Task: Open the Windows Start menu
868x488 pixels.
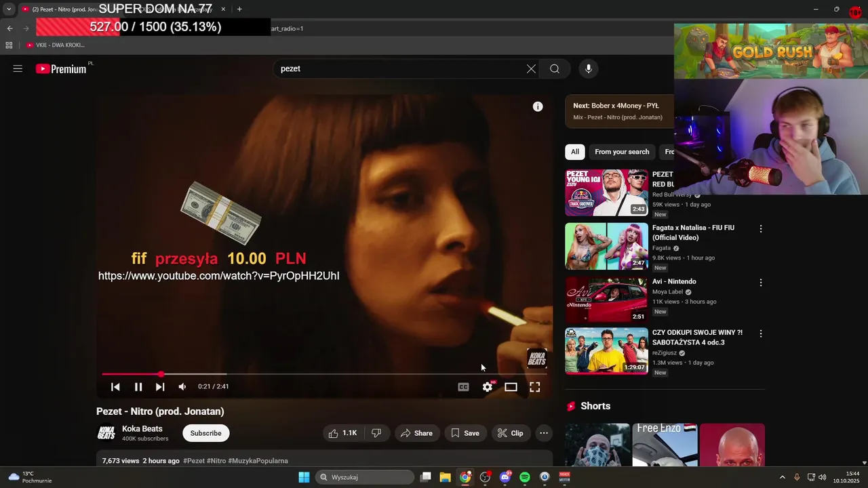Action: click(304, 477)
